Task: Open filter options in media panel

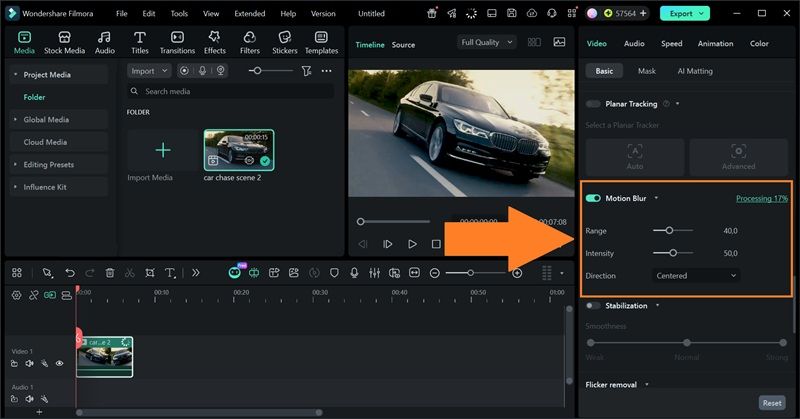Action: click(x=306, y=71)
